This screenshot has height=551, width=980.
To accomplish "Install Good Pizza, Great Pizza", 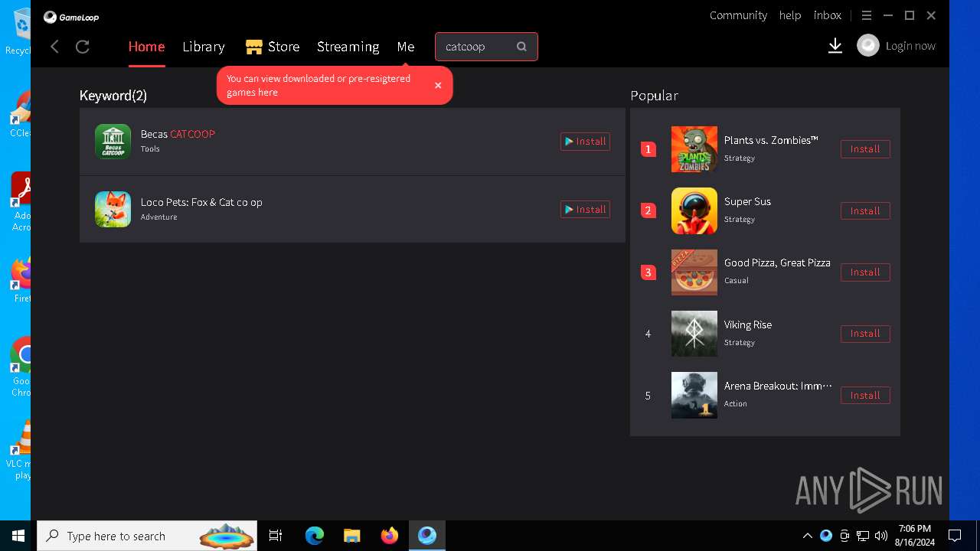I will (865, 272).
